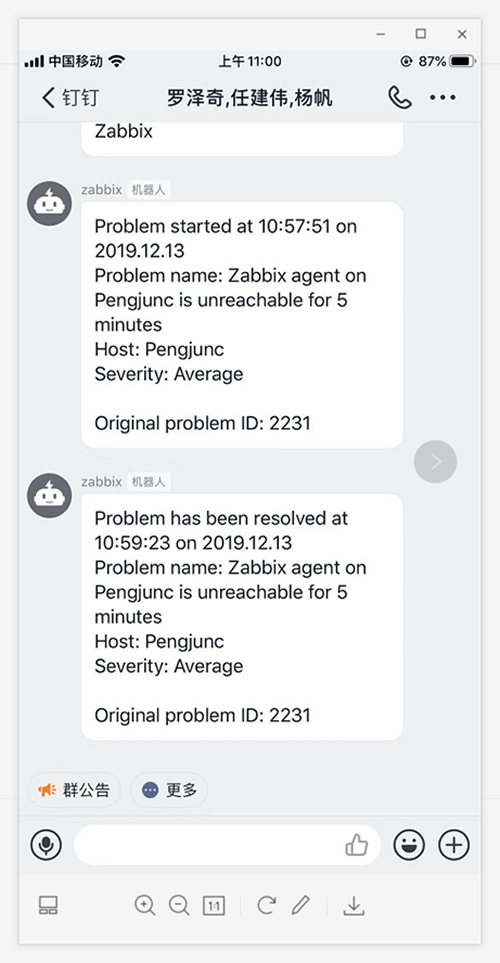Expand the 更多 more options button
Image resolution: width=500 pixels, height=963 pixels.
[x=170, y=790]
